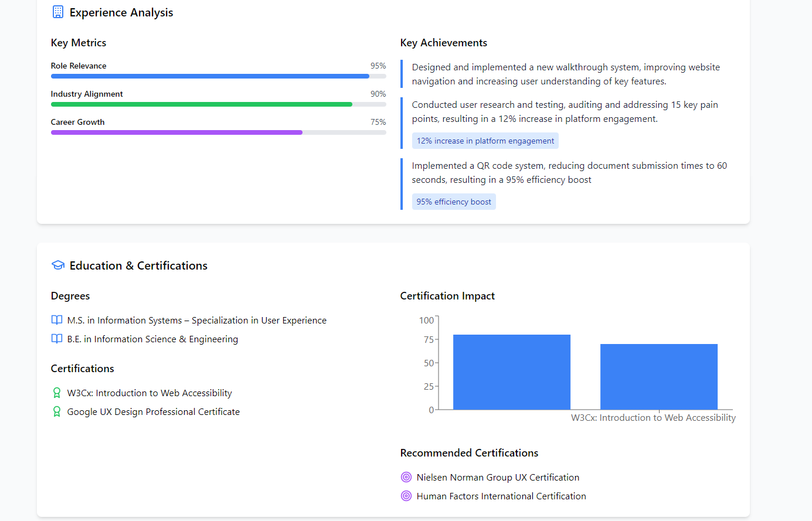Click the target icon beside Nielsen Norman Group UX Certification

point(406,477)
